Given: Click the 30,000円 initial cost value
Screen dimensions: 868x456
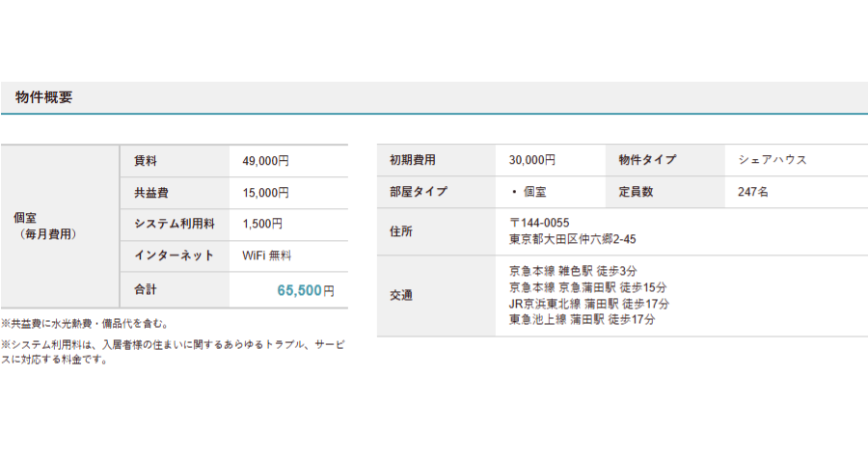Looking at the screenshot, I should tap(531, 160).
